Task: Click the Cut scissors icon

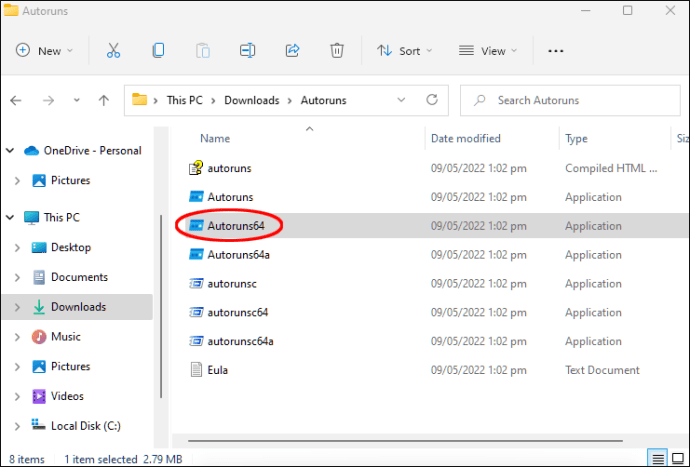Action: point(113,50)
